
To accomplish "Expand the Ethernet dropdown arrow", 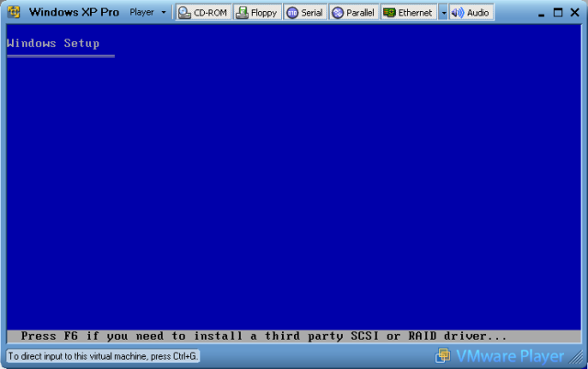I will click(x=444, y=12).
